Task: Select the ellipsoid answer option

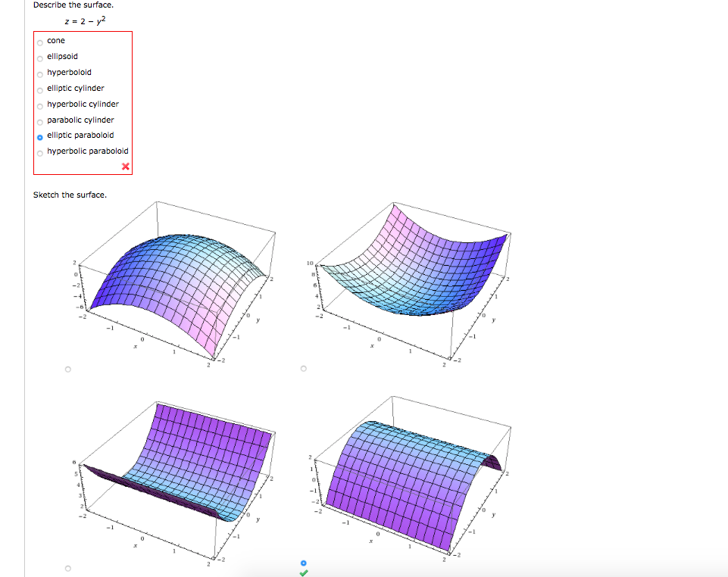Action: (x=39, y=58)
